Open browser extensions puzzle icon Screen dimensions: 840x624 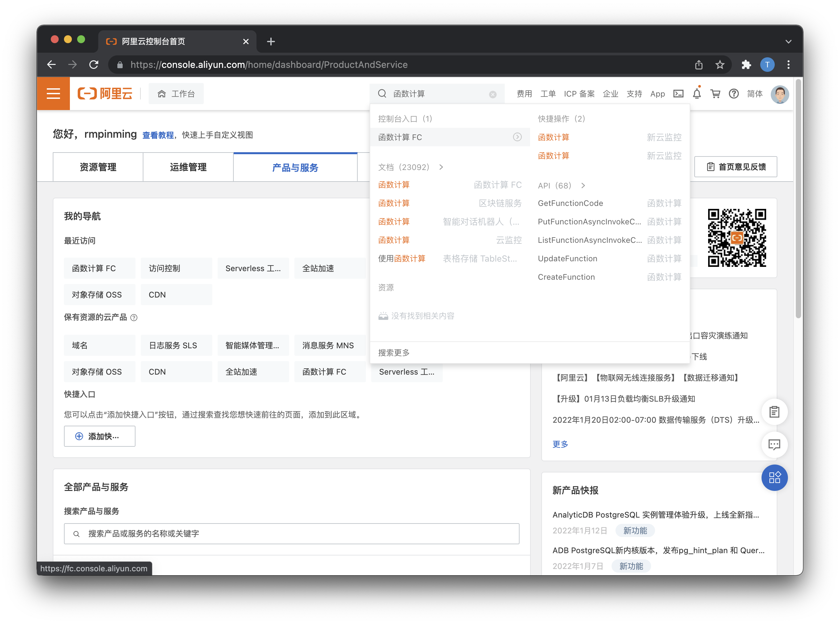[x=746, y=65]
